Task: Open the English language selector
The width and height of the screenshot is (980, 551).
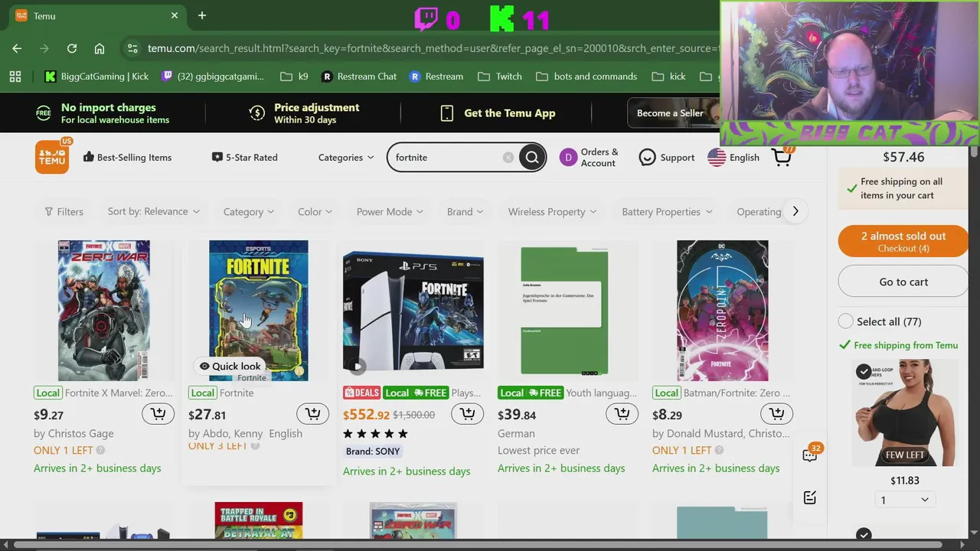Action: point(733,158)
